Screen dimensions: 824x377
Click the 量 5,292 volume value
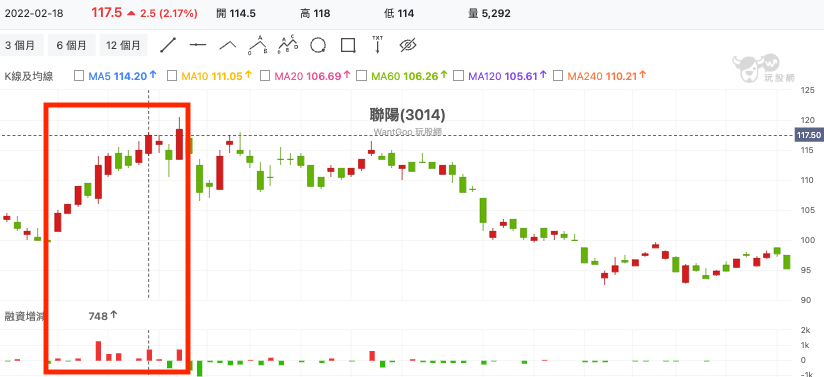click(489, 14)
